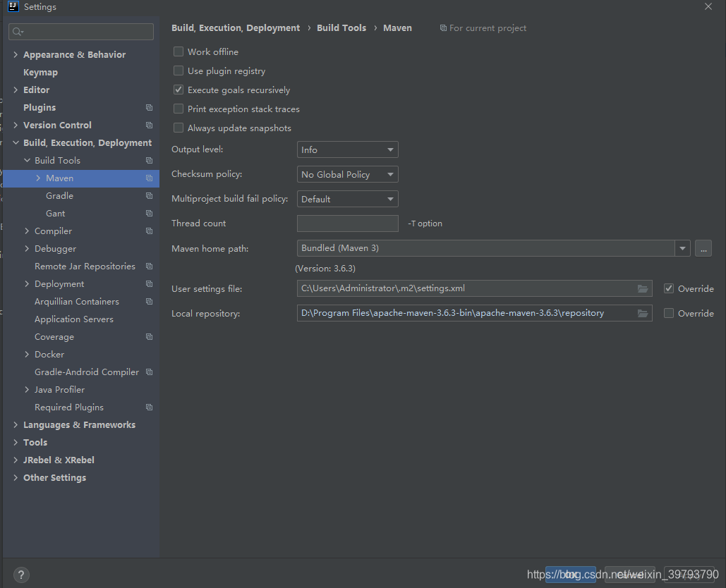The width and height of the screenshot is (726, 588).
Task: Click the project-level icon beside Remote Jar Repositories
Action: [149, 267]
